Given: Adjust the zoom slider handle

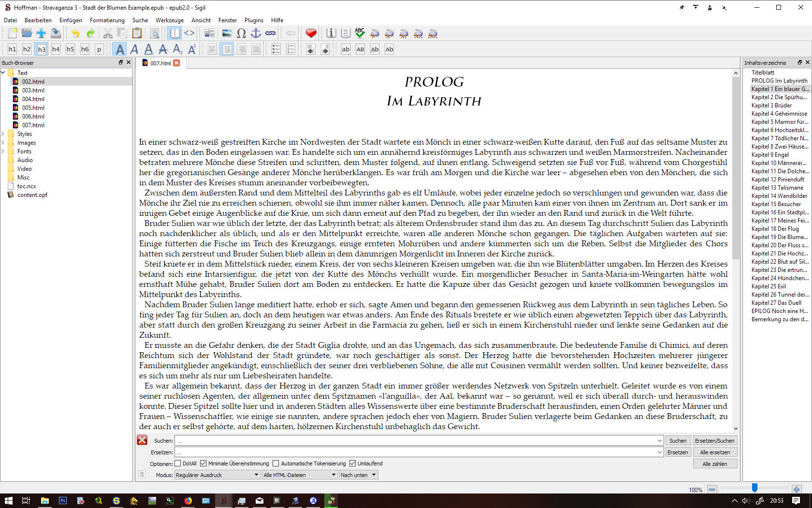Looking at the screenshot, I should (x=754, y=488).
